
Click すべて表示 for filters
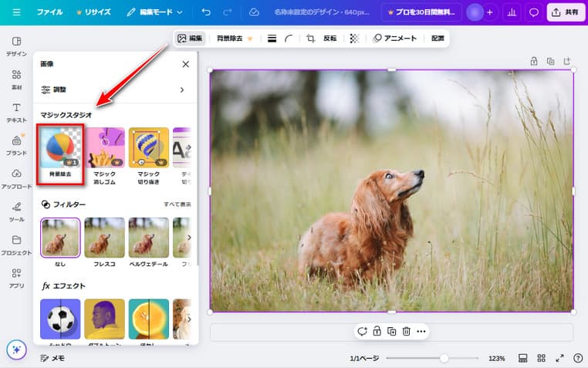click(177, 204)
